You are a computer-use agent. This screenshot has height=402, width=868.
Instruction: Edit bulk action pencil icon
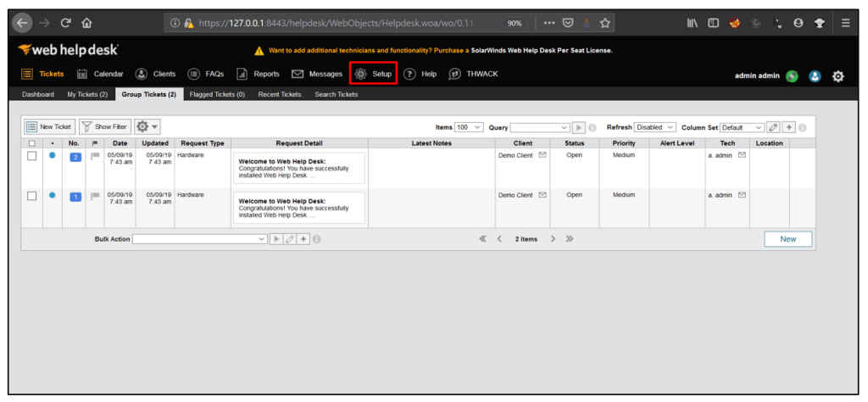[x=290, y=239]
